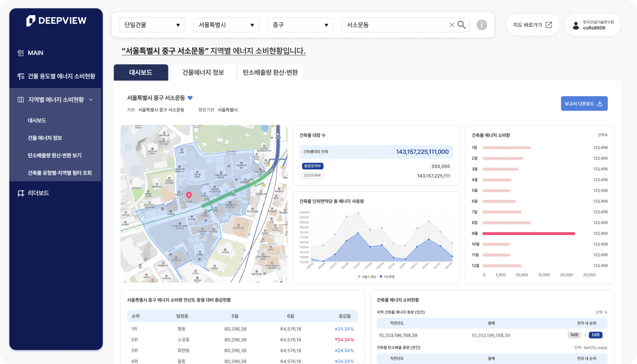Image resolution: width=637 pixels, height=364 pixels.
Task: Toggle 서울시 평균 chart legend
Action: click(368, 277)
